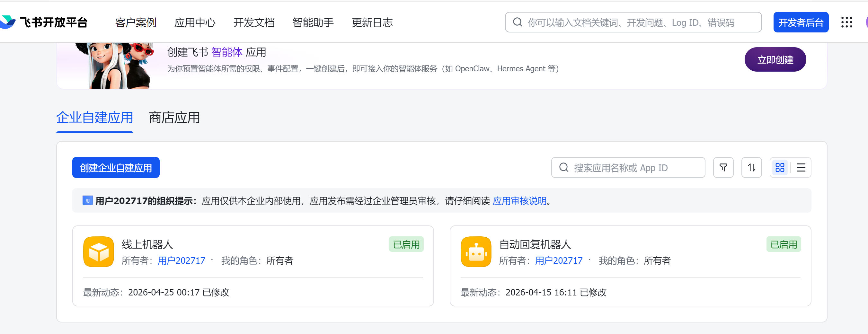Open 应用中心 in top navigation
The width and height of the screenshot is (868, 334).
[x=195, y=22]
